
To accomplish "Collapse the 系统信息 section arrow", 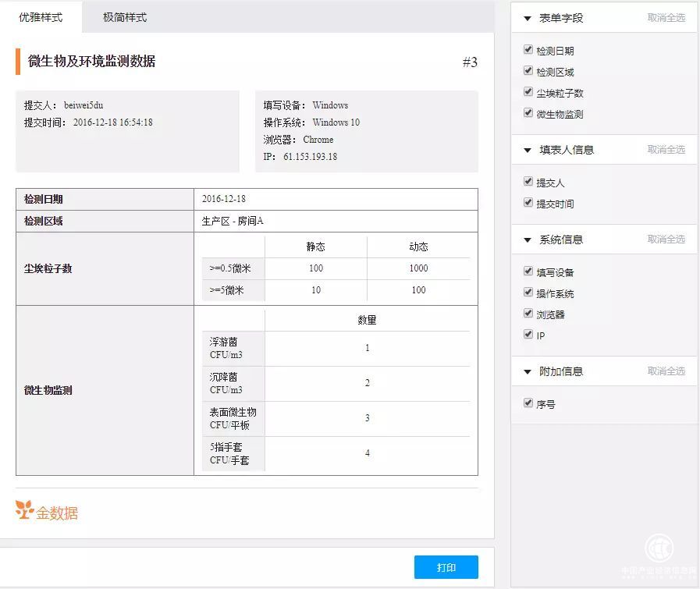I will pos(528,240).
